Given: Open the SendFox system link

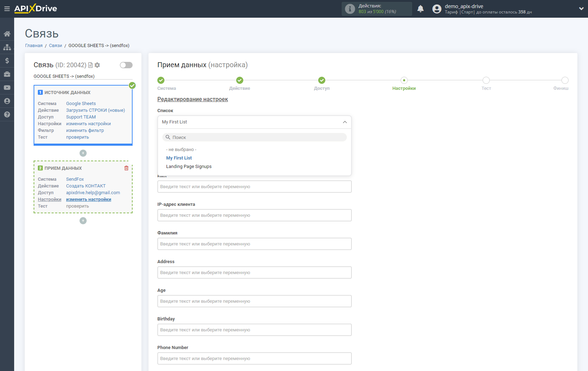Looking at the screenshot, I should [75, 179].
